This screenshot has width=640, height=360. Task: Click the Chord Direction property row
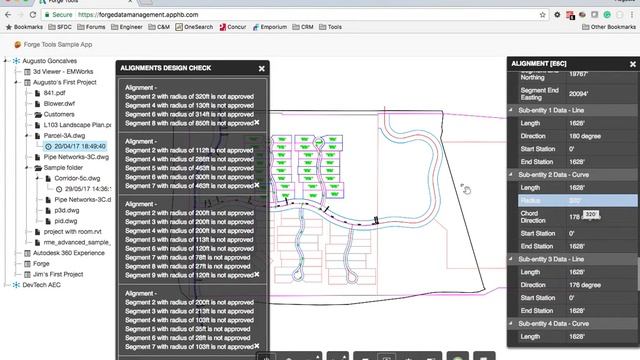577,217
